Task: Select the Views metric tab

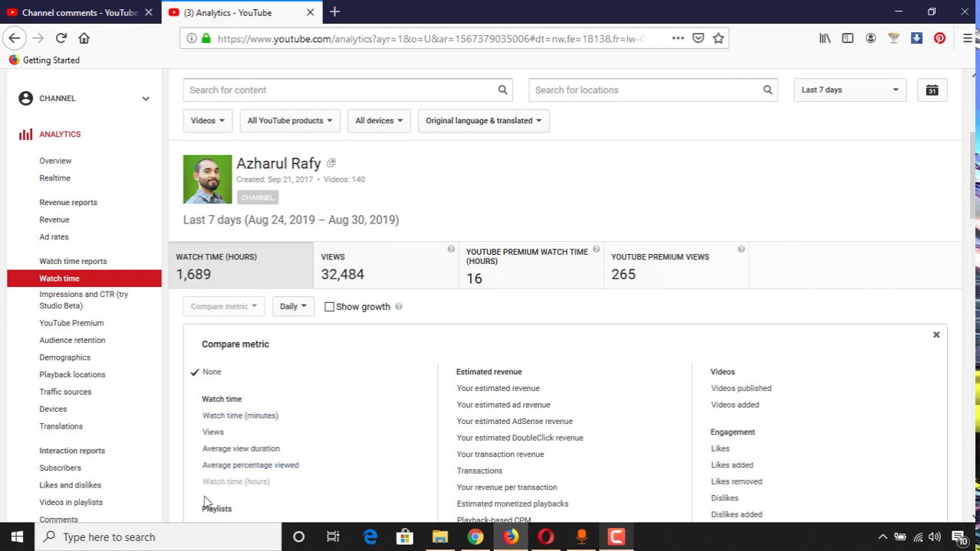Action: (x=386, y=265)
